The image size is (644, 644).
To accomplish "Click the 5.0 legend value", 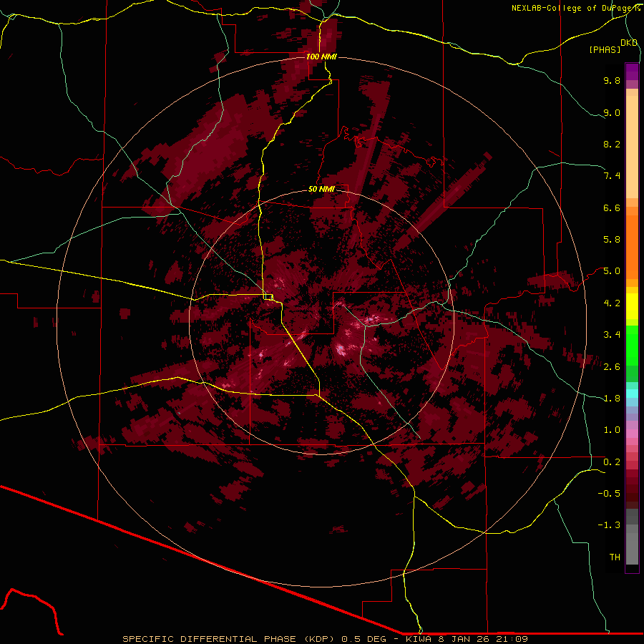I will tap(612, 271).
